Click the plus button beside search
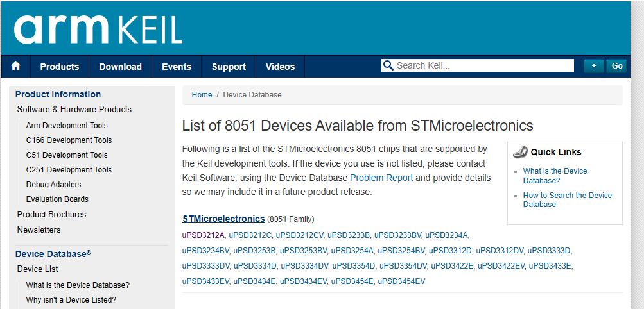The width and height of the screenshot is (644, 309). [593, 66]
